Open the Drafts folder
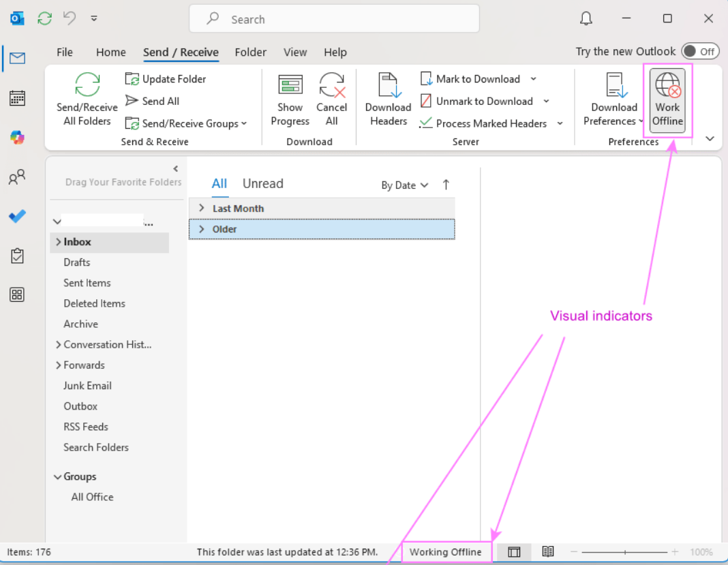 coord(76,262)
